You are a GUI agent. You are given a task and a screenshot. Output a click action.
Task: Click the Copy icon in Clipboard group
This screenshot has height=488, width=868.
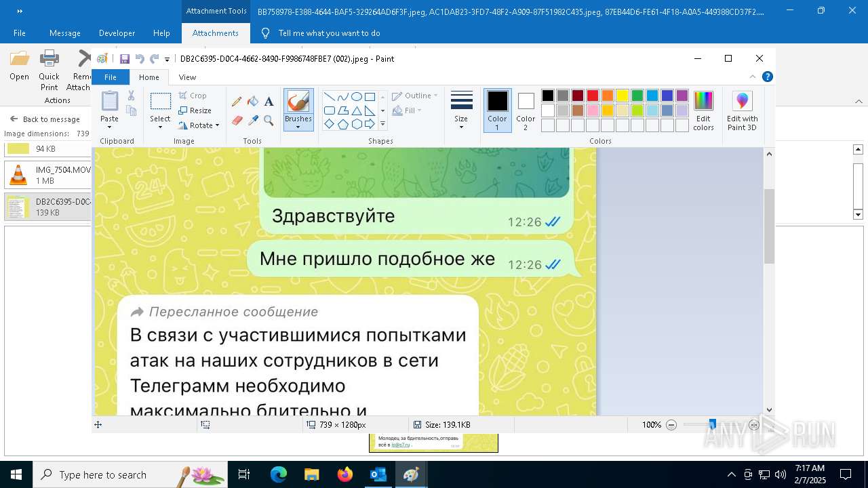click(x=132, y=111)
